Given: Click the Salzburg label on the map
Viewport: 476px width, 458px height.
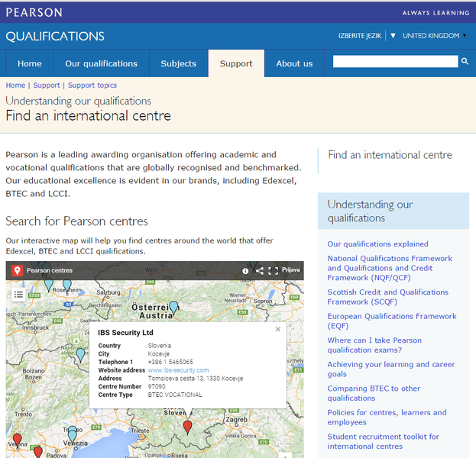Looking at the screenshot, I should click(x=108, y=292).
